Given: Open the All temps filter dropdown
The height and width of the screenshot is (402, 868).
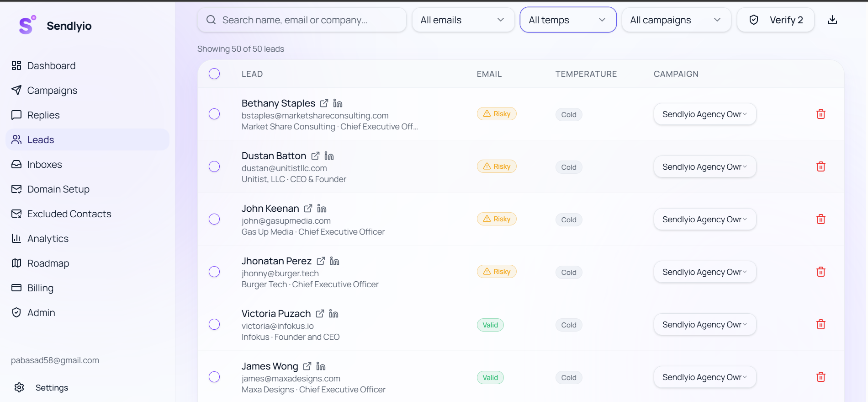Looking at the screenshot, I should [x=568, y=20].
